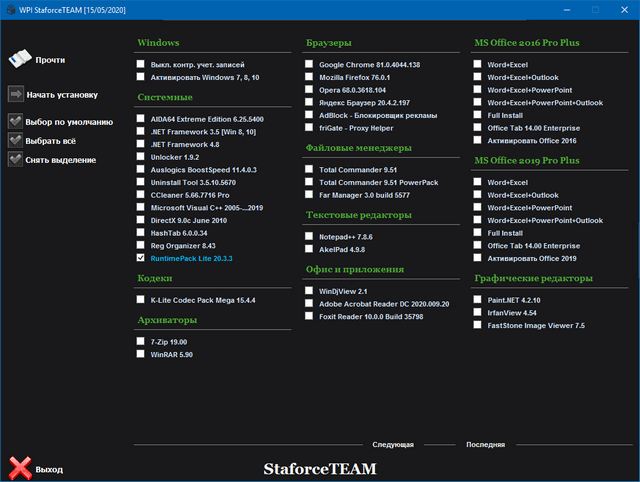
Task: Click Reg Organizer 8.43 label
Action: point(183,246)
